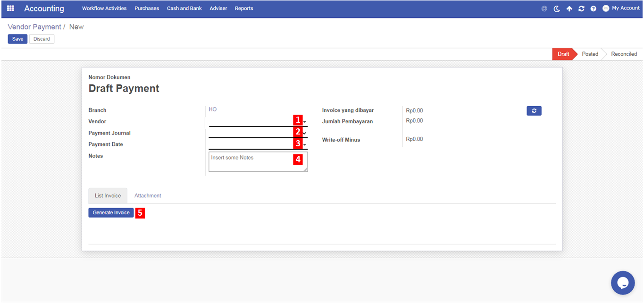
Task: Click the sync arrows icon in top bar
Action: [x=581, y=8]
